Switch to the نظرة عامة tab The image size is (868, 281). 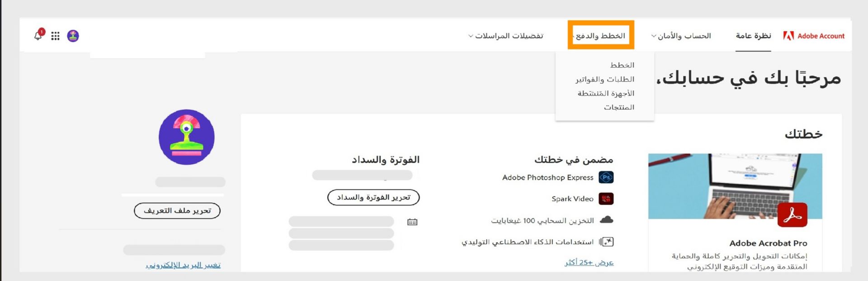(x=753, y=36)
